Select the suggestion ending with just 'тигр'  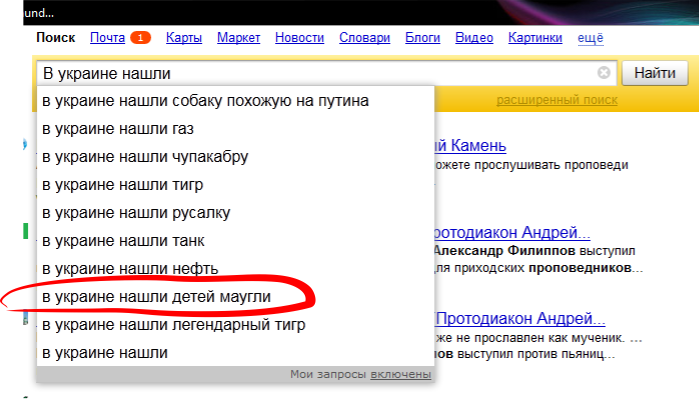pyautogui.click(x=235, y=185)
